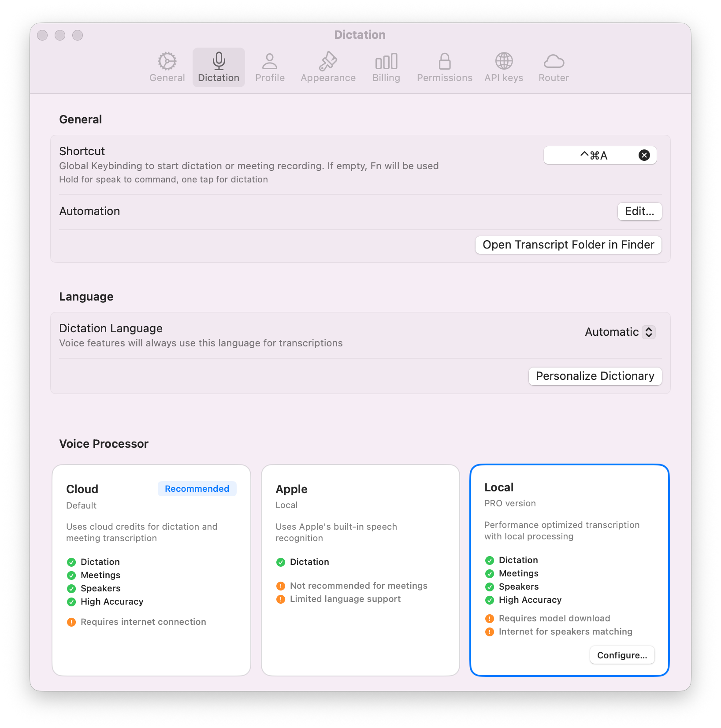Open the API keys globe tab
The image size is (721, 728).
point(504,67)
